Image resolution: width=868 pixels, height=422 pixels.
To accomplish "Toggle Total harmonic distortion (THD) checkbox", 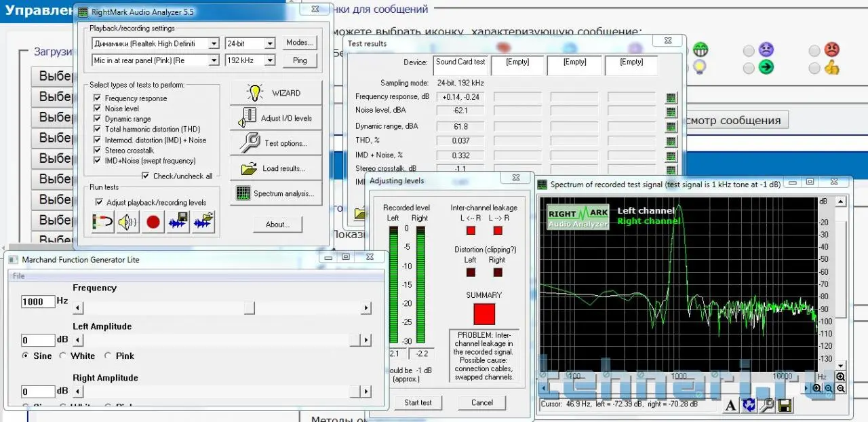I will [x=98, y=129].
